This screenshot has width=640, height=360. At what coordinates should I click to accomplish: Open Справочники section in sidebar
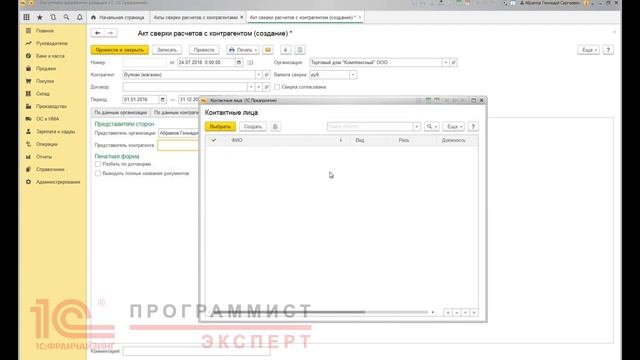(x=50, y=169)
